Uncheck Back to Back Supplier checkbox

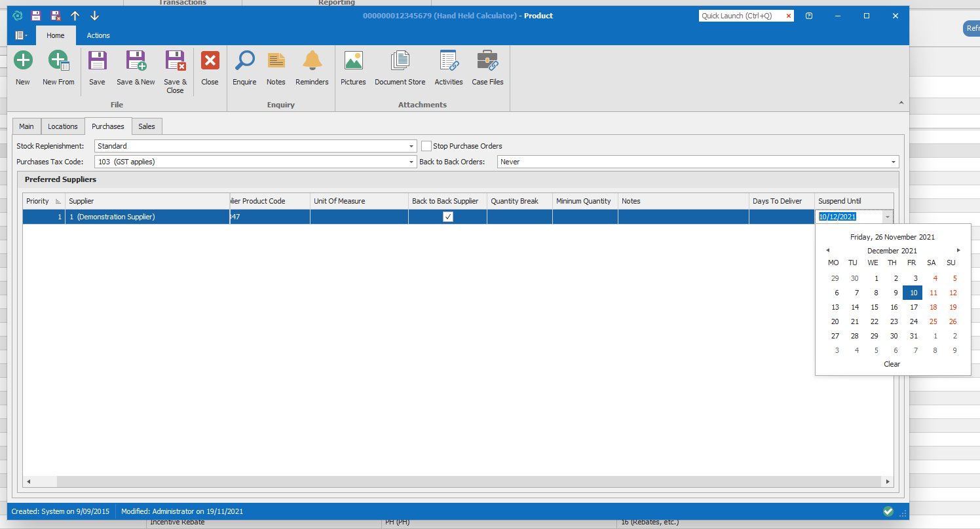tap(448, 217)
